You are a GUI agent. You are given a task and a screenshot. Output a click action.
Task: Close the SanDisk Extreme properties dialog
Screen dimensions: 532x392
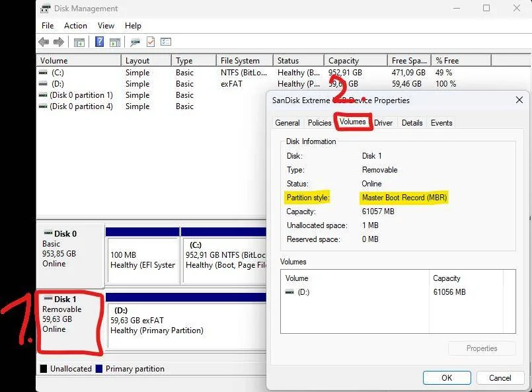tap(519, 100)
